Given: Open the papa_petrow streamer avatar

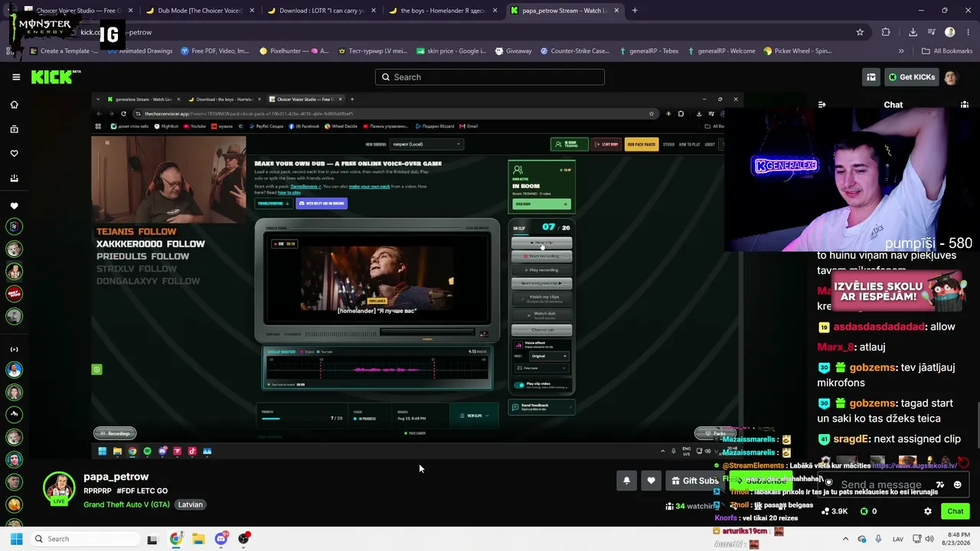Looking at the screenshot, I should 59,488.
